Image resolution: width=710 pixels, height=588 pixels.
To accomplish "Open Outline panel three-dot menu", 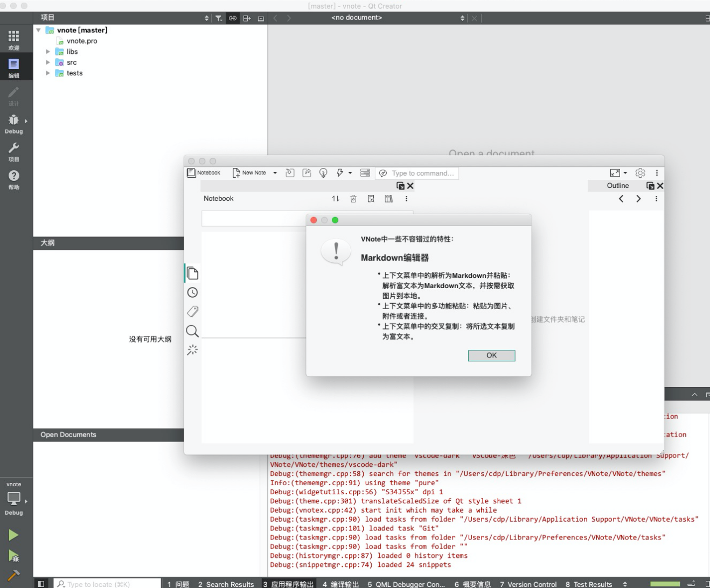I will [656, 199].
